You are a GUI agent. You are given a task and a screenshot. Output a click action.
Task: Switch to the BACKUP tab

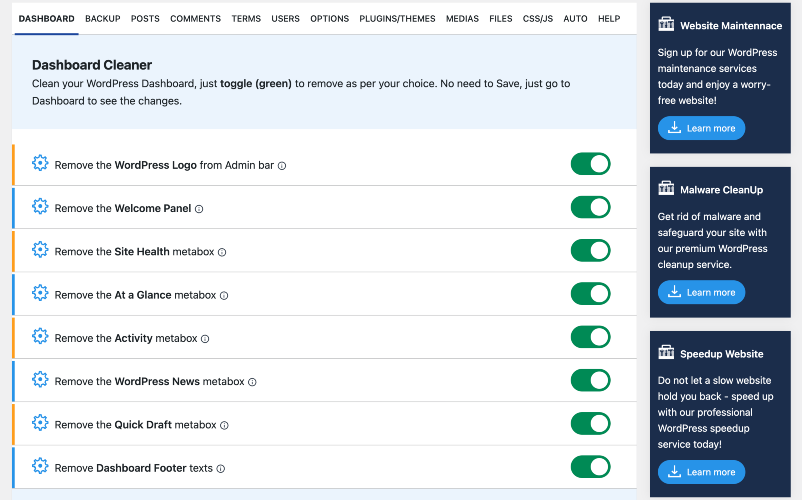pyautogui.click(x=103, y=19)
